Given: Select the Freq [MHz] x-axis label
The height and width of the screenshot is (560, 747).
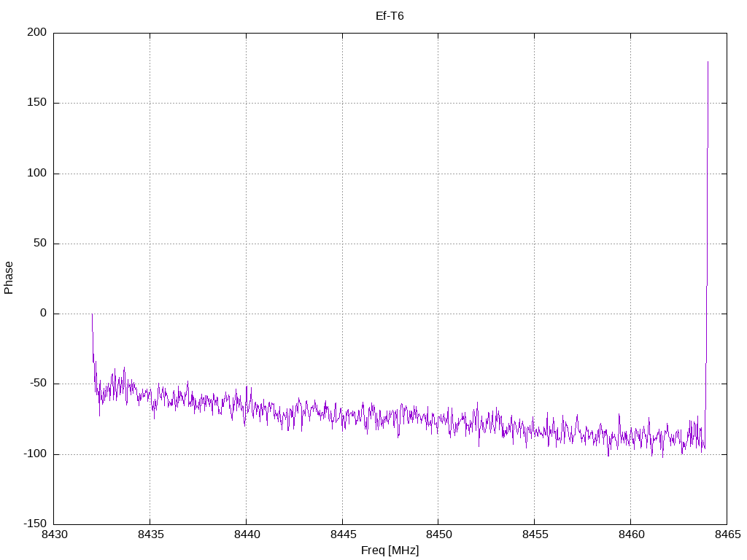Looking at the screenshot, I should 390,551.
